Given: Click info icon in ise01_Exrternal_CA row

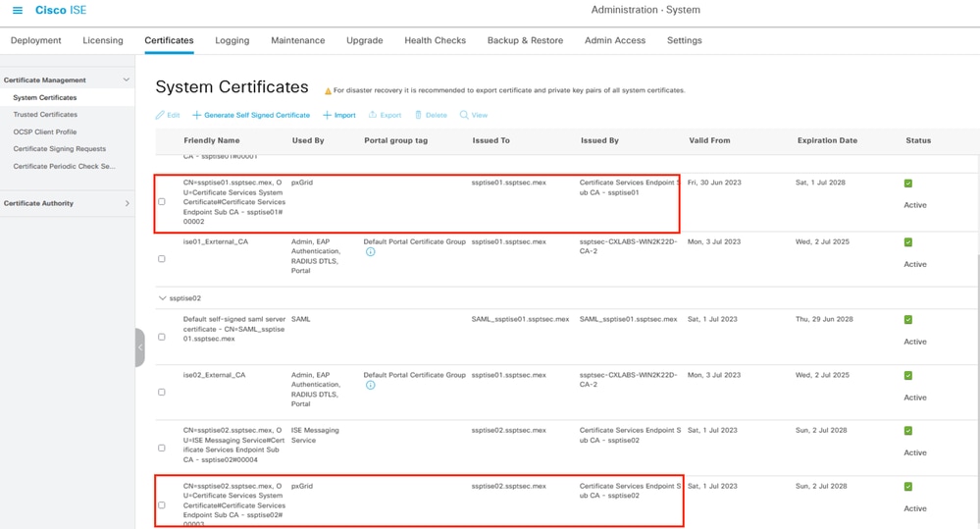Looking at the screenshot, I should coord(371,252).
